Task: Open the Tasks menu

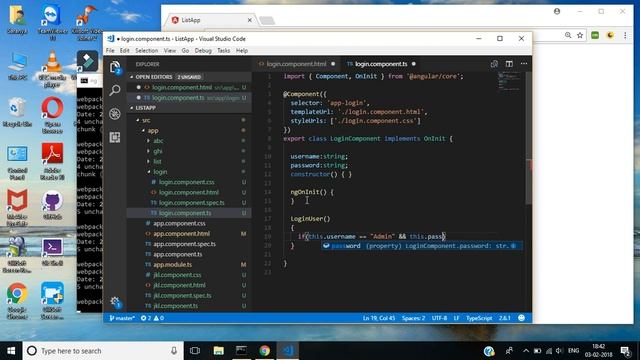Action: click(223, 51)
